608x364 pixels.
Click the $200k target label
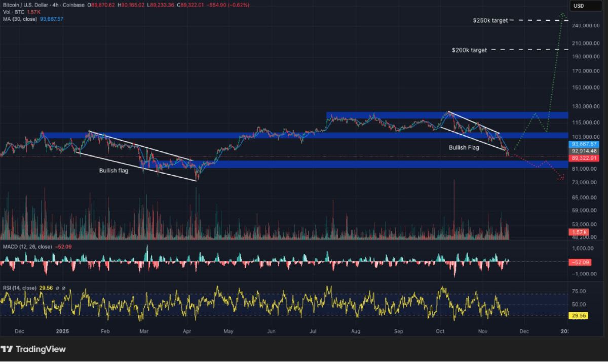click(469, 50)
